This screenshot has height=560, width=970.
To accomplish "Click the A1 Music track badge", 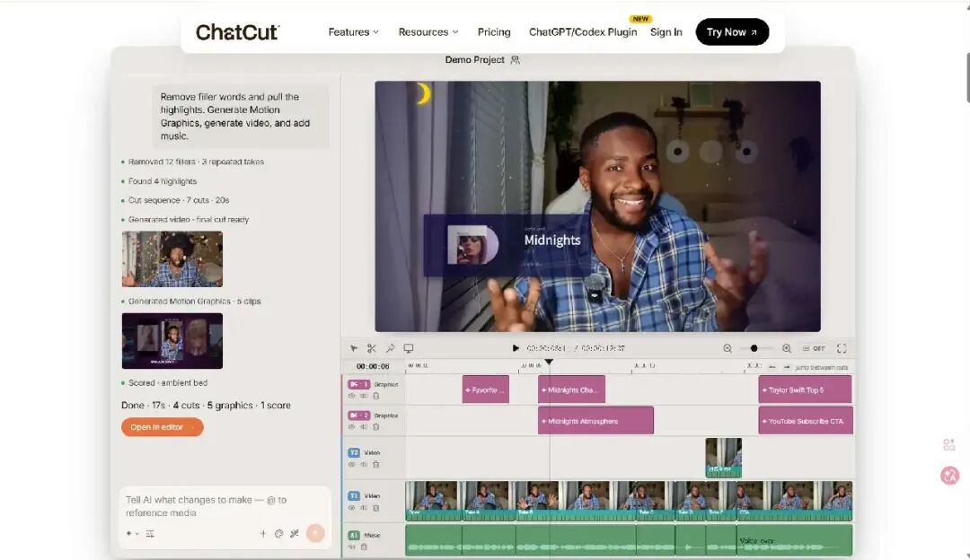I will [x=354, y=535].
